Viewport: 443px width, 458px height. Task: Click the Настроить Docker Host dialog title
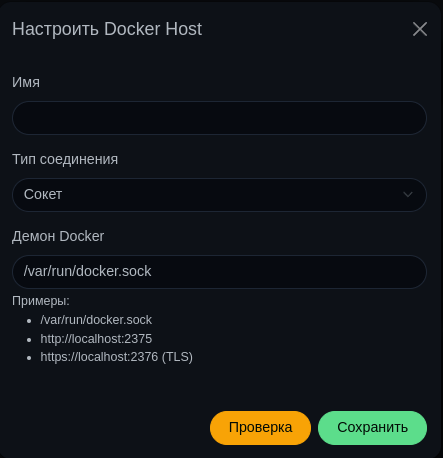tap(107, 29)
